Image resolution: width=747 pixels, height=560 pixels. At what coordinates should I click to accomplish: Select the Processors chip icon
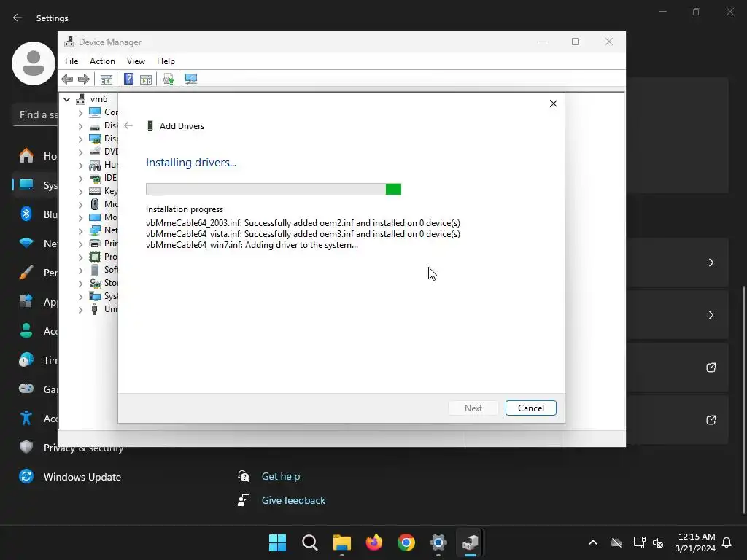click(95, 257)
